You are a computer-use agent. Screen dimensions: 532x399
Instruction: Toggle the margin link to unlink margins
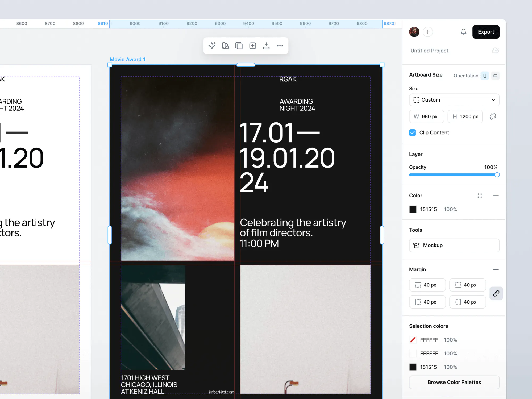(496, 293)
